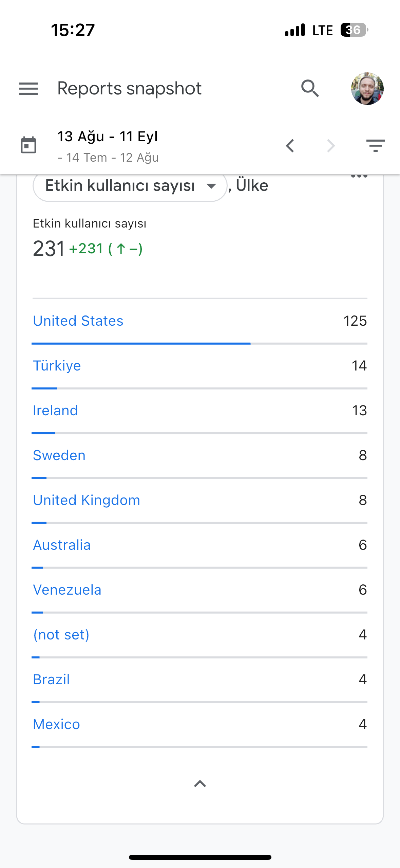Open the card's three-dot options
This screenshot has width=400, height=868.
(x=359, y=176)
